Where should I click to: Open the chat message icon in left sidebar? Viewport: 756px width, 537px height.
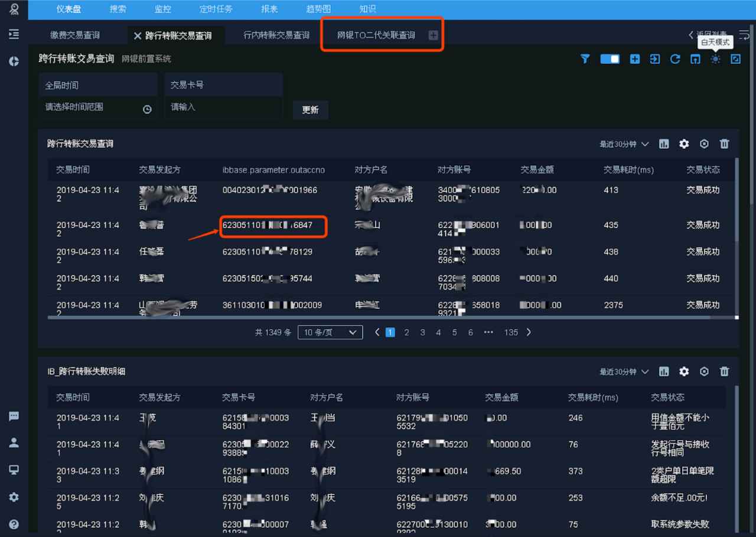tap(14, 416)
